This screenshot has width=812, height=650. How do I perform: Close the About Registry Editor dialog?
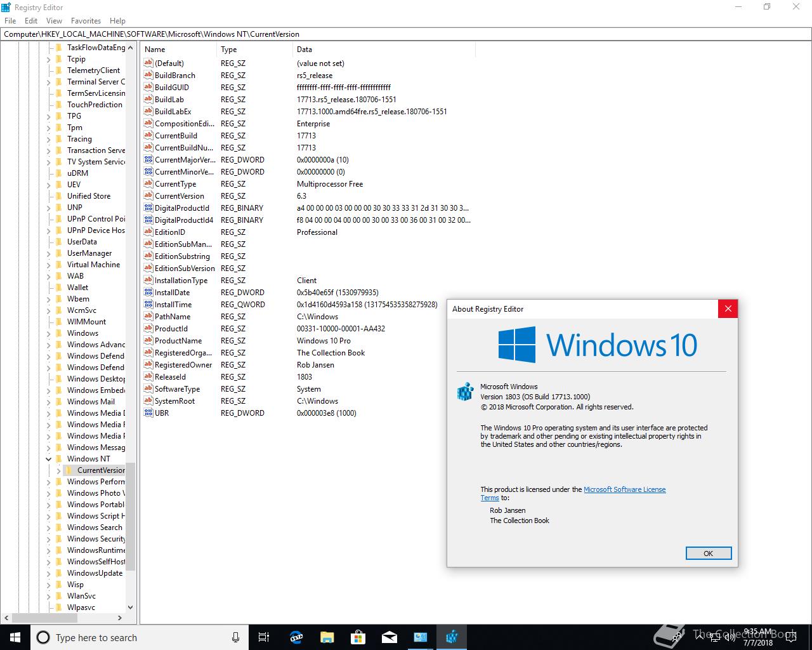pos(728,308)
